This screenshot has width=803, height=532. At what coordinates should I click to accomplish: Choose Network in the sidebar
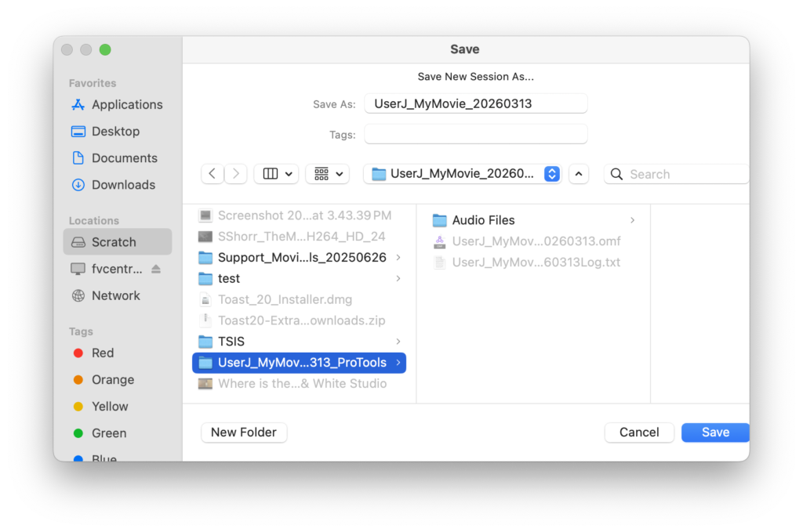[115, 295]
